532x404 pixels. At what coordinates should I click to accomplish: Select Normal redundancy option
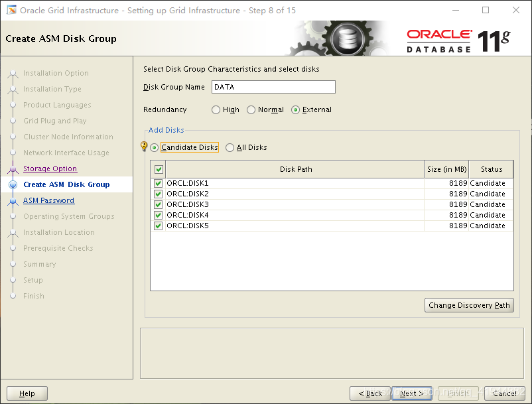(251, 110)
